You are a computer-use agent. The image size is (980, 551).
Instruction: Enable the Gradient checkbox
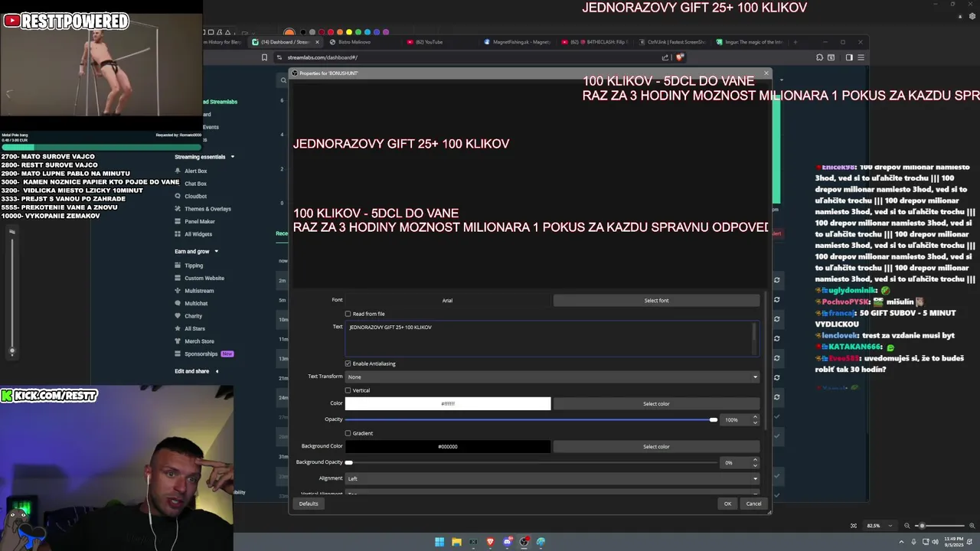click(348, 433)
